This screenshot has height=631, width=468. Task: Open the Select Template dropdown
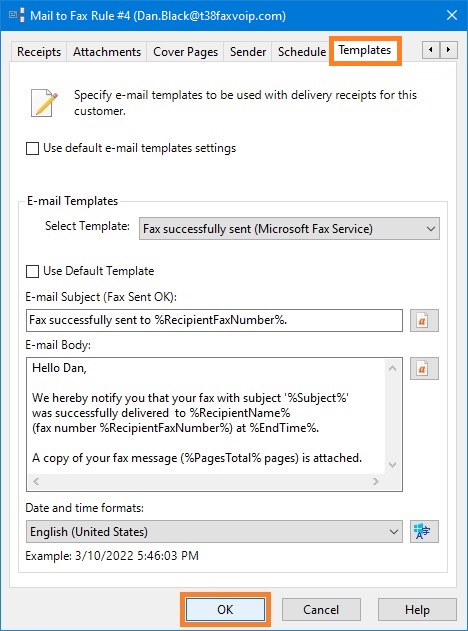pyautogui.click(x=289, y=229)
